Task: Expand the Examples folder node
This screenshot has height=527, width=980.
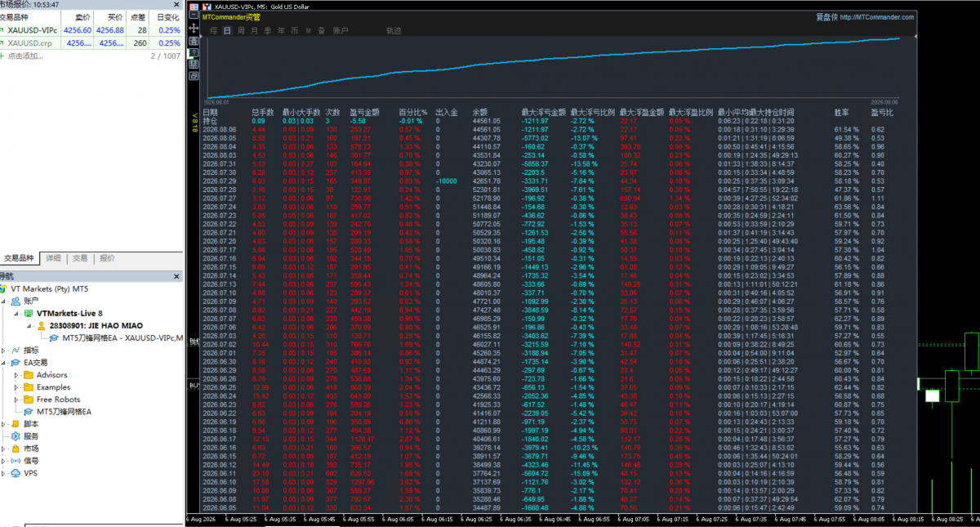Action: point(16,387)
